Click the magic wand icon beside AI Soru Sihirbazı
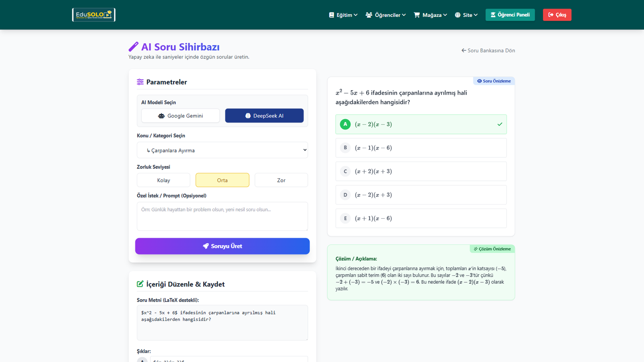The image size is (644, 362). coord(133,47)
